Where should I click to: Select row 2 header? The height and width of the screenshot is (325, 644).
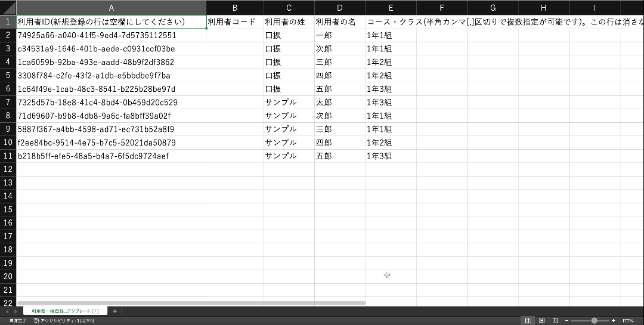pyautogui.click(x=8, y=35)
